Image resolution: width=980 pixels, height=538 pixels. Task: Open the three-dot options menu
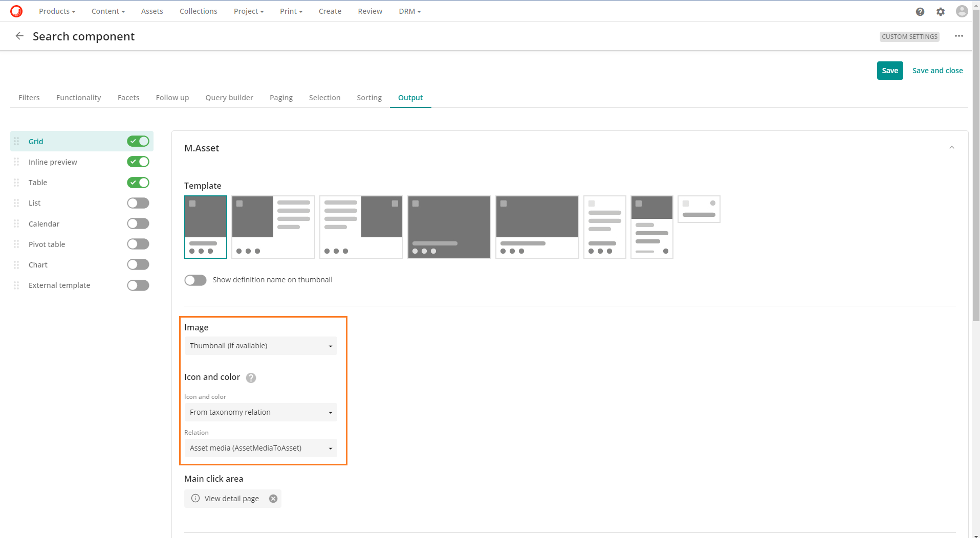[x=959, y=36]
